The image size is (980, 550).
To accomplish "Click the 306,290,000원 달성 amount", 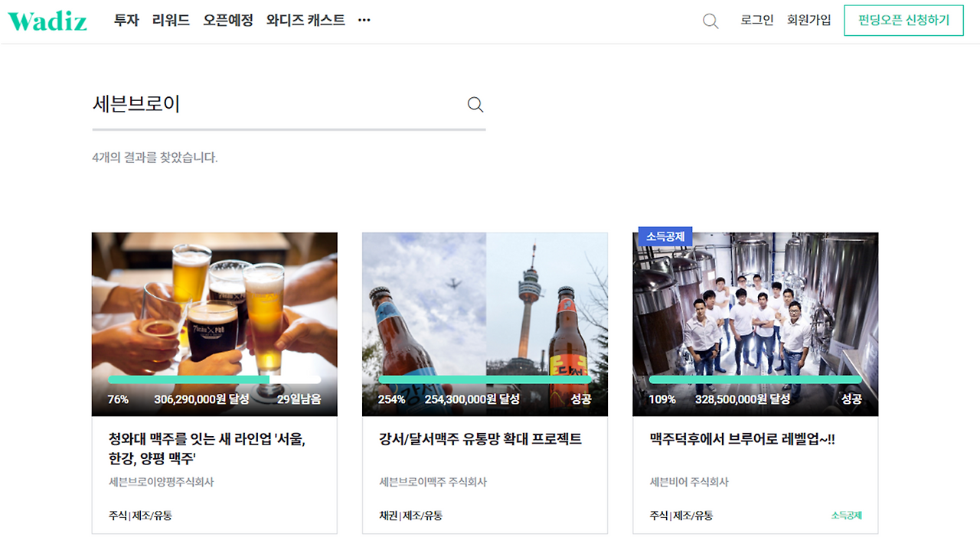I will click(x=201, y=399).
